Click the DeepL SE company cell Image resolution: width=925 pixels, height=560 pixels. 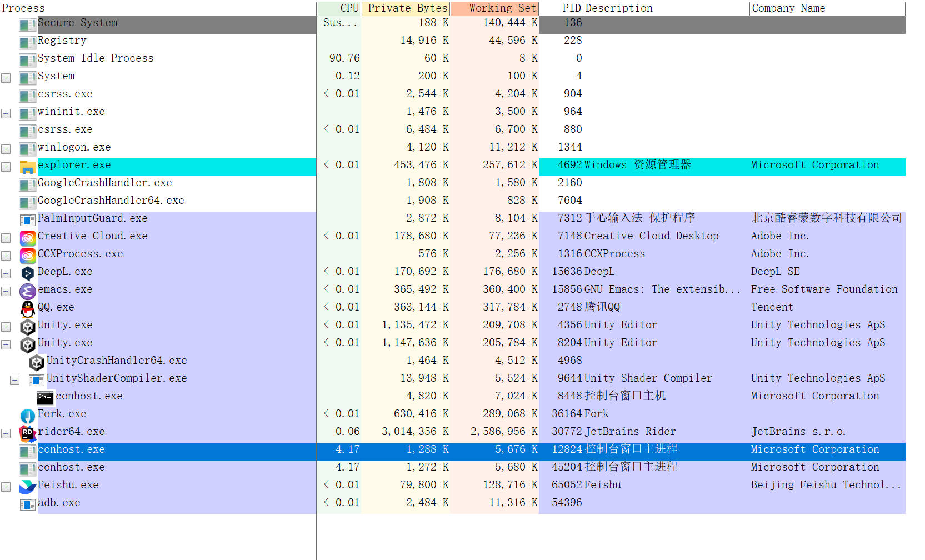click(776, 272)
